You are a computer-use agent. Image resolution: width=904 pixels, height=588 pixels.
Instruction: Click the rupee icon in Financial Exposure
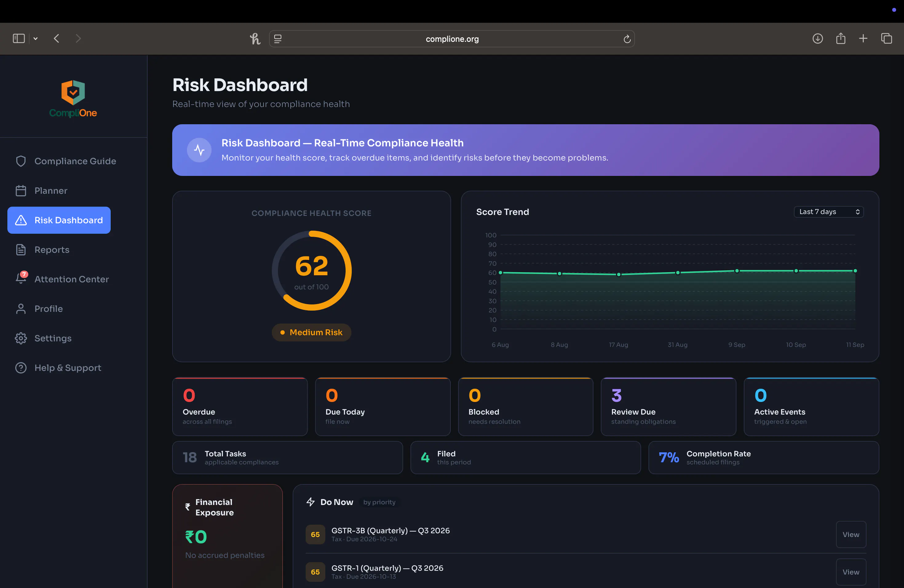click(x=188, y=507)
